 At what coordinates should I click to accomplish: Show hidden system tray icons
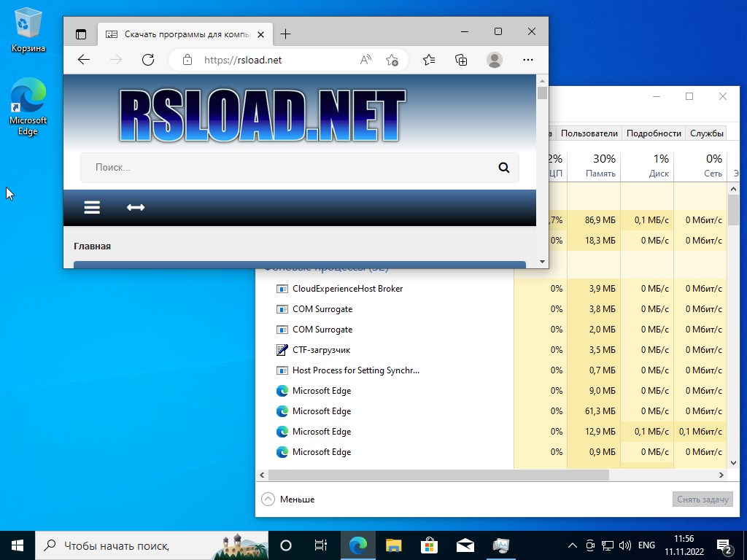click(573, 545)
